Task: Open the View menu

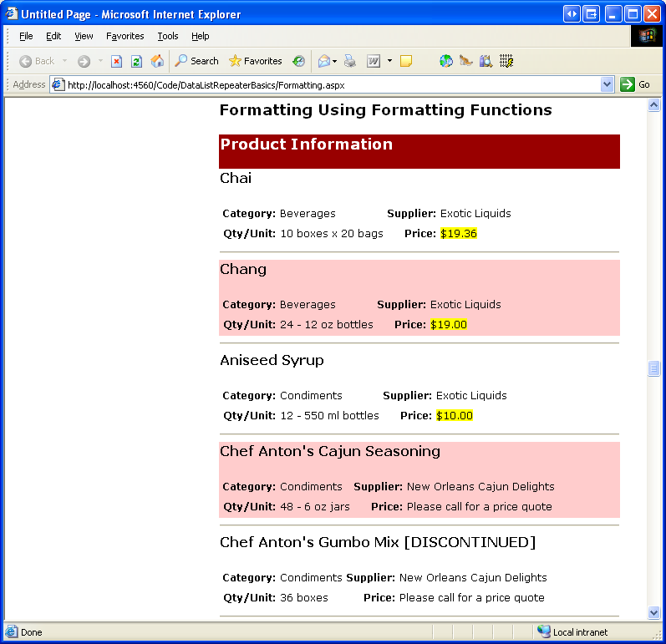Action: point(84,36)
